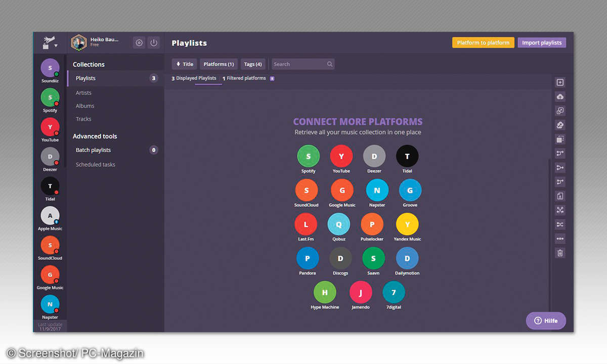The width and height of the screenshot is (607, 364).
Task: Click the shuffle icon in the right toolbar
Action: 560,224
